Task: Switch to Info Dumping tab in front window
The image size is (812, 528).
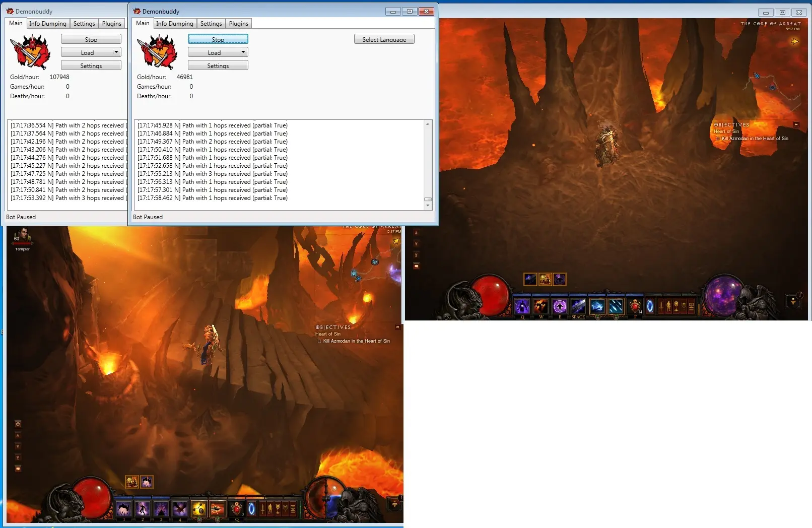Action: point(174,24)
